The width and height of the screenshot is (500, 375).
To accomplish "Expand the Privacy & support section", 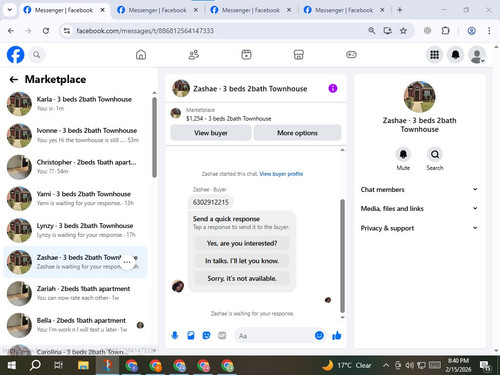I will pyautogui.click(x=419, y=228).
